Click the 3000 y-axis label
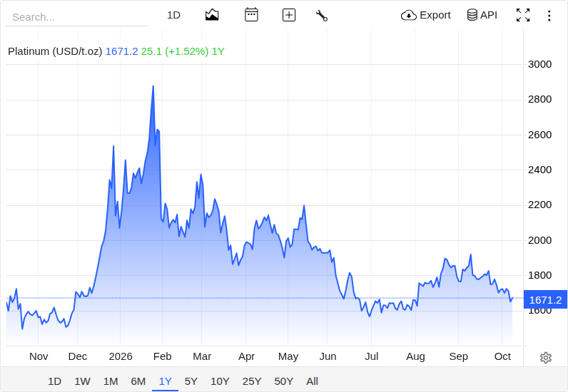 [x=539, y=64]
